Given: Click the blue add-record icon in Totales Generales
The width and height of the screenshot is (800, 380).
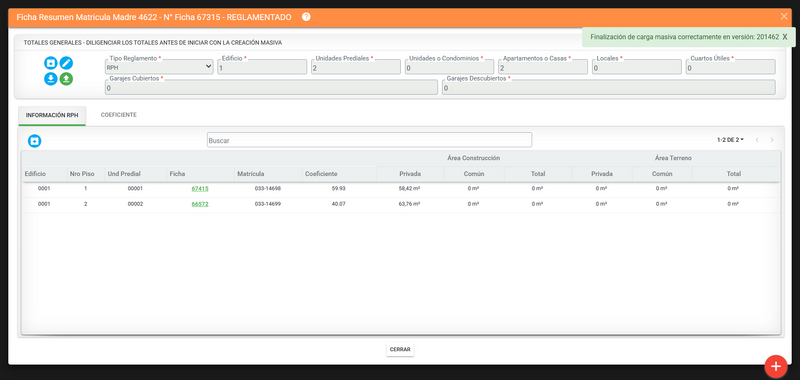Looking at the screenshot, I should (51, 63).
